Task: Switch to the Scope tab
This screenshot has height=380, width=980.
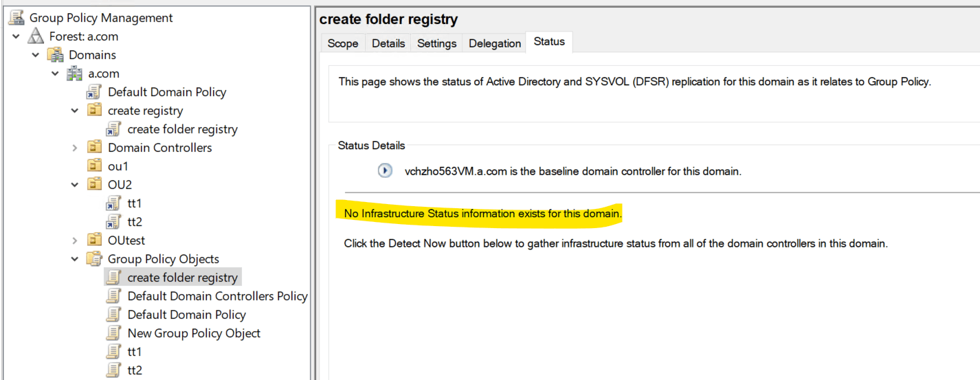Action: 343,43
